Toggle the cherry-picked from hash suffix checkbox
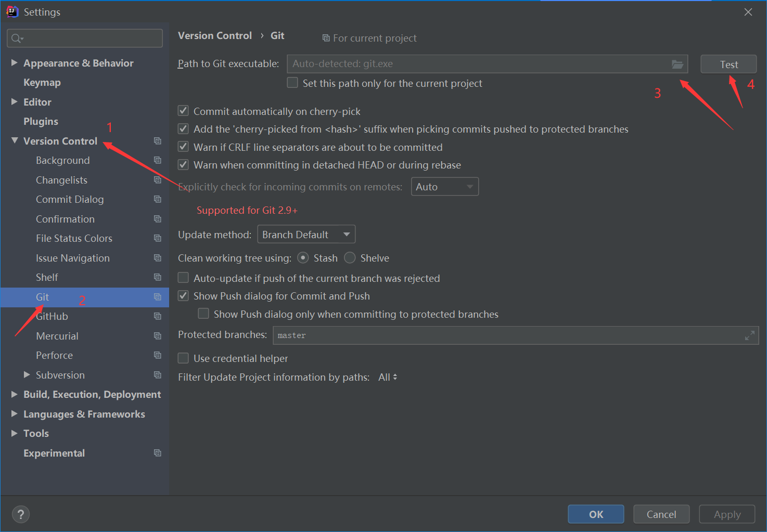 pyautogui.click(x=183, y=128)
